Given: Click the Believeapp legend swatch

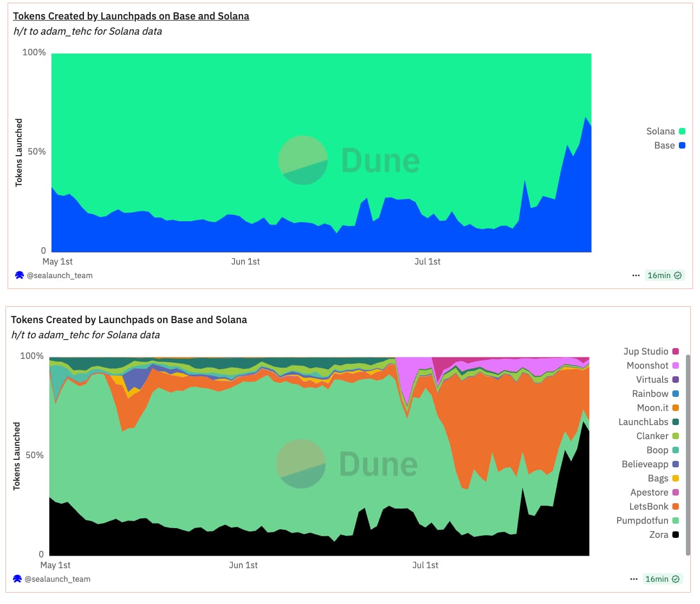Looking at the screenshot, I should pyautogui.click(x=676, y=464).
